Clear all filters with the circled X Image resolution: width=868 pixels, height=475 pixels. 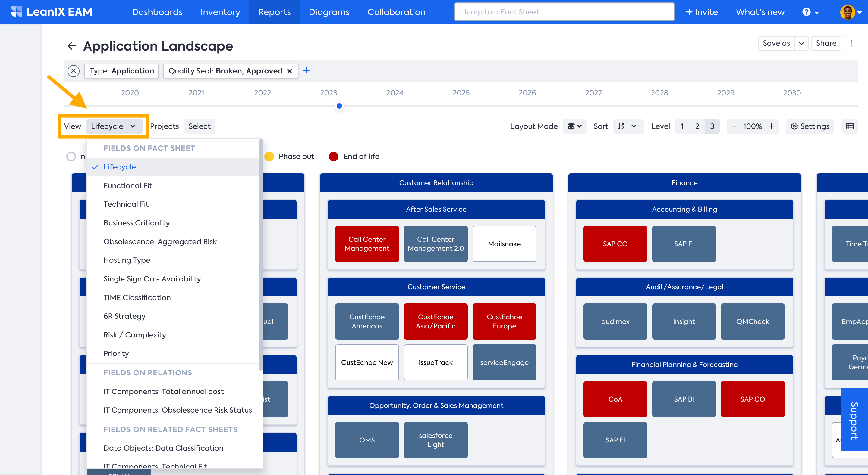(x=74, y=71)
